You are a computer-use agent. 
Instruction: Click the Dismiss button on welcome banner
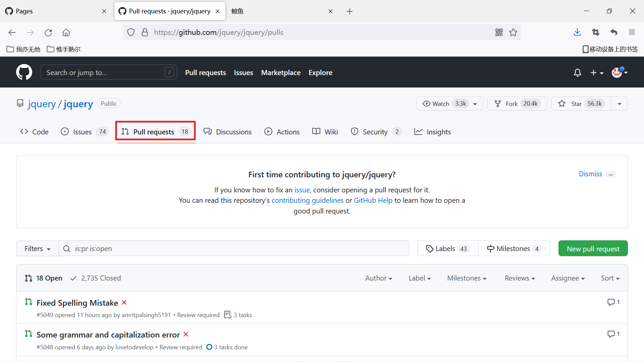pos(590,174)
